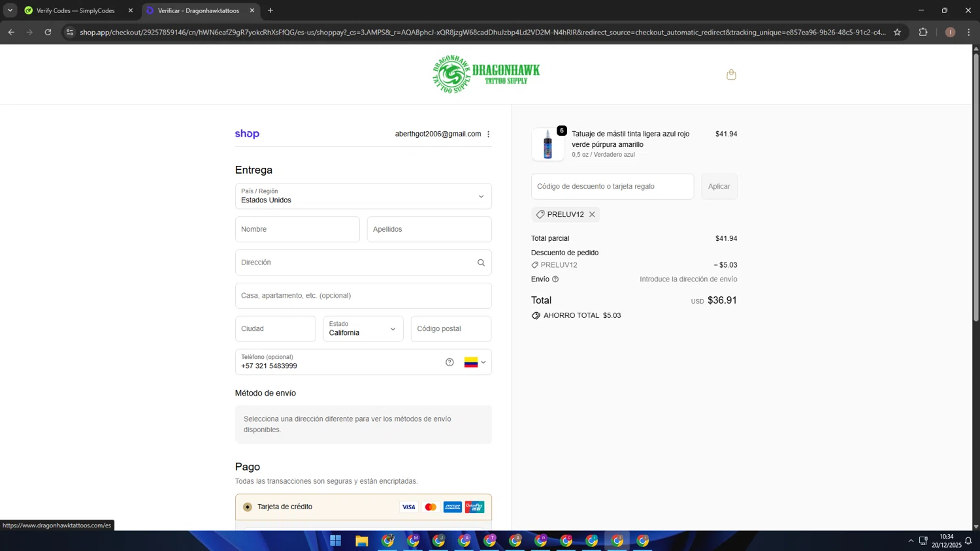Switch to the Verificar - Dragonhawktattoos tab

(x=199, y=10)
